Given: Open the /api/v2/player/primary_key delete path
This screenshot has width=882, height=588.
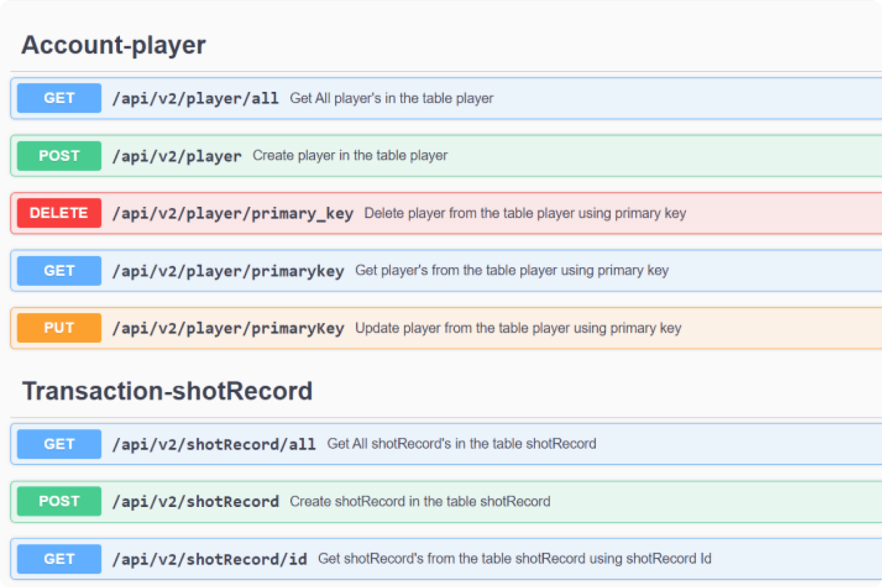Looking at the screenshot, I should tap(233, 213).
